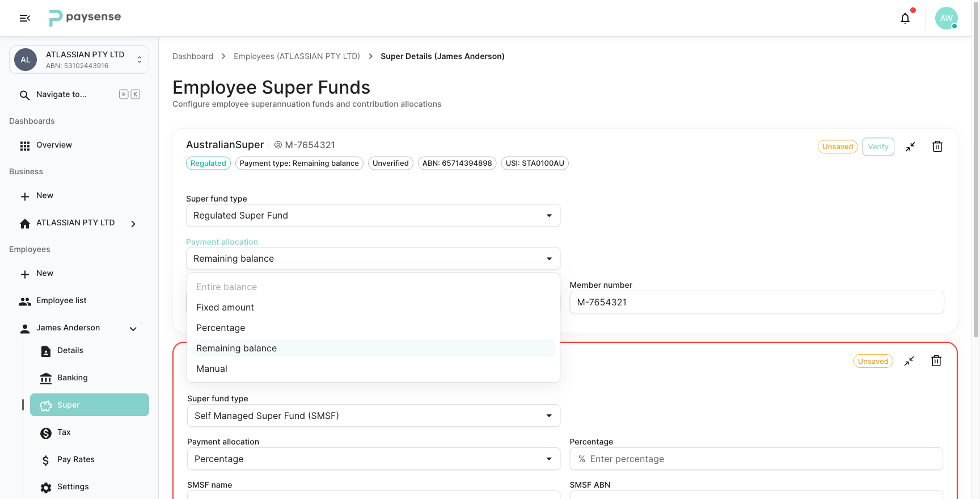Open Navigate to... search
Viewport: 980px width, 499px height.
tap(79, 95)
